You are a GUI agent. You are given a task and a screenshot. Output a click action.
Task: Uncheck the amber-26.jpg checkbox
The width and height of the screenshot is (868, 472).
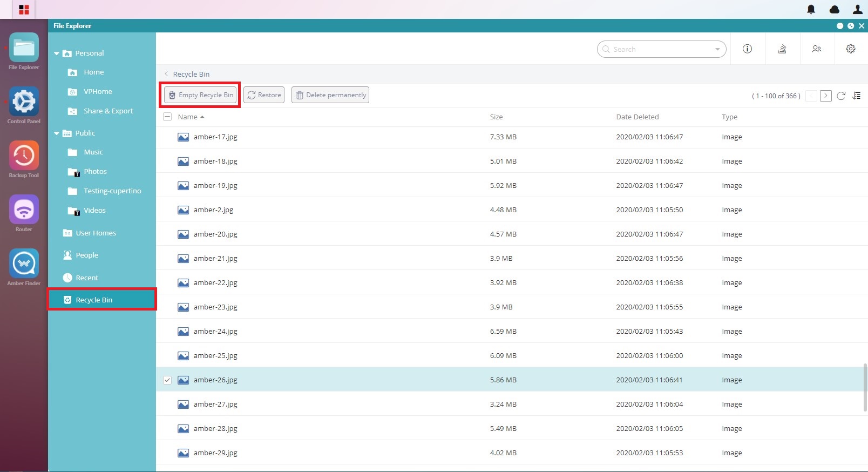tap(167, 380)
